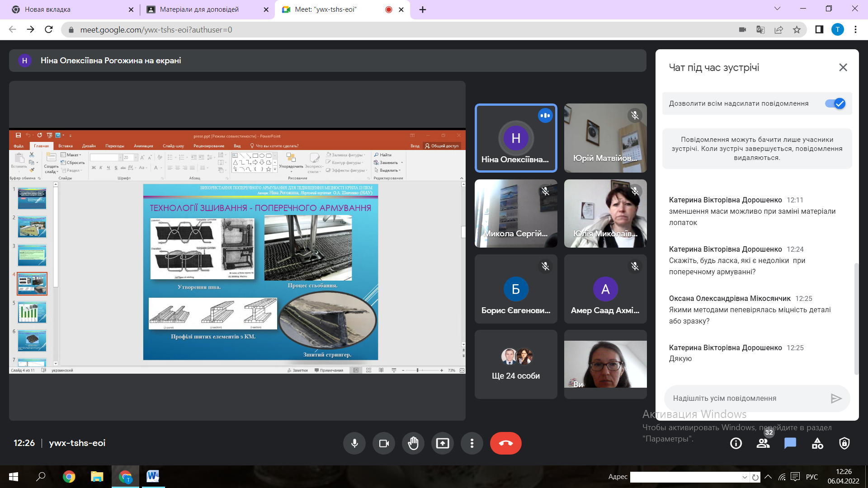This screenshot has width=868, height=488.
Task: Switch to 'Новая вкладка' browser tab
Action: click(47, 9)
